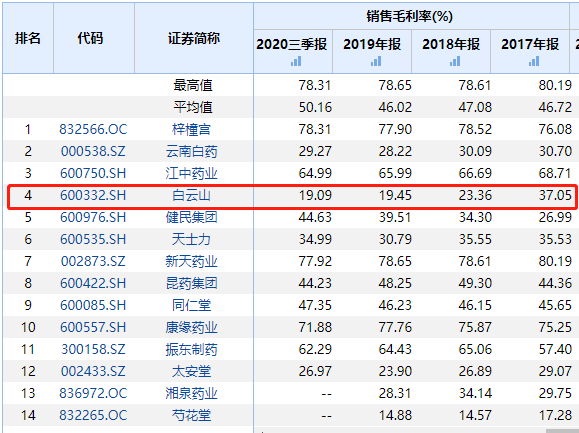Open security 振东制药
579x433 pixels.
[x=192, y=349]
